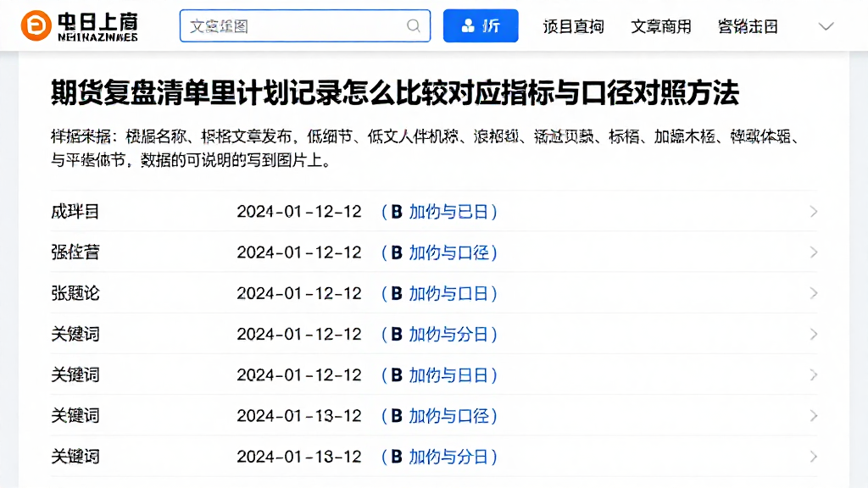Click the date in the 张题论 row
Screen dimensions: 868x488
pyautogui.click(x=299, y=294)
